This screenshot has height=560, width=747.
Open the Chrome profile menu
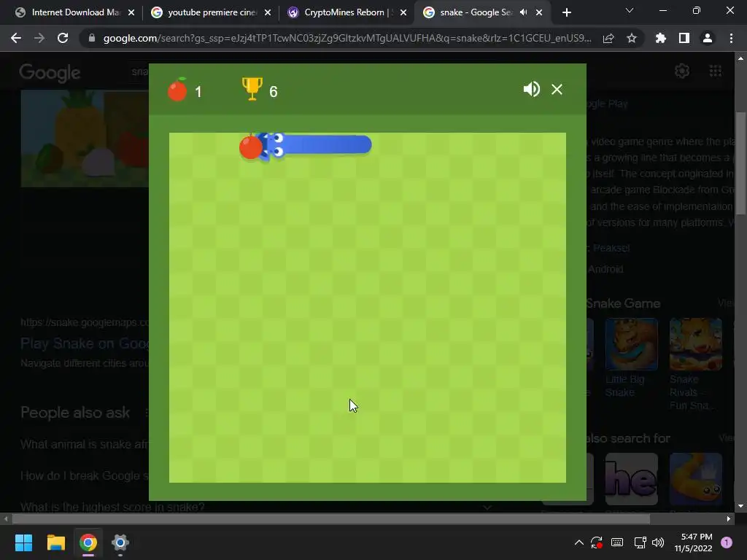(708, 38)
